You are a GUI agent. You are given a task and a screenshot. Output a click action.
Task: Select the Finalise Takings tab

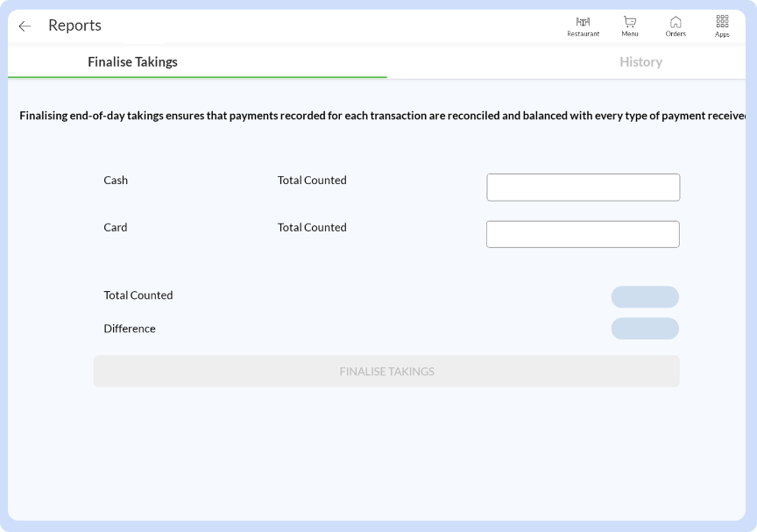coord(131,61)
